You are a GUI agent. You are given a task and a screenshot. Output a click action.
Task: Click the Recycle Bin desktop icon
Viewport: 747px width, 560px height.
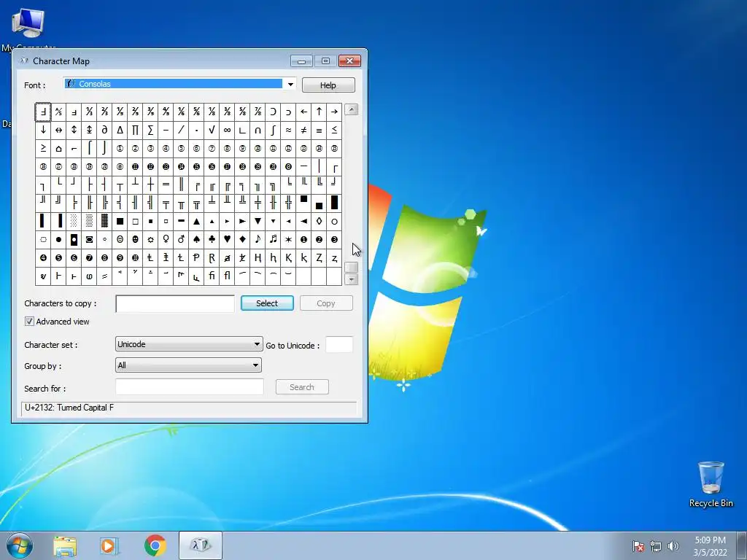coord(711,484)
